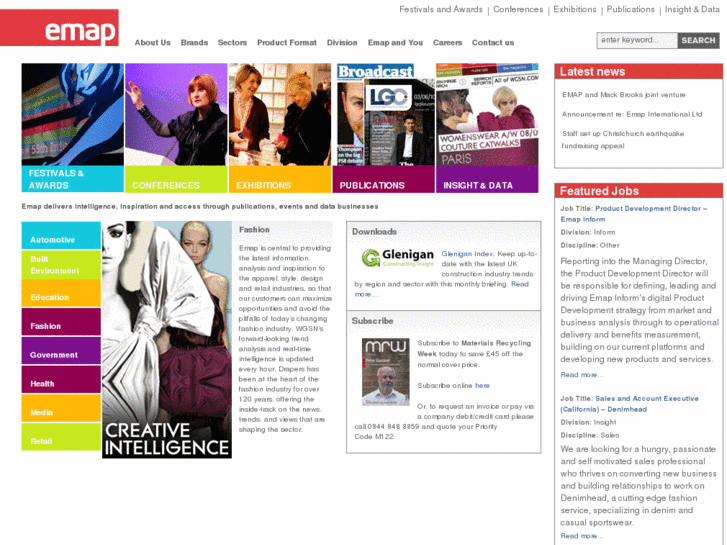The image size is (727, 545).
Task: Select the Retail sector tab
Action: (x=61, y=437)
